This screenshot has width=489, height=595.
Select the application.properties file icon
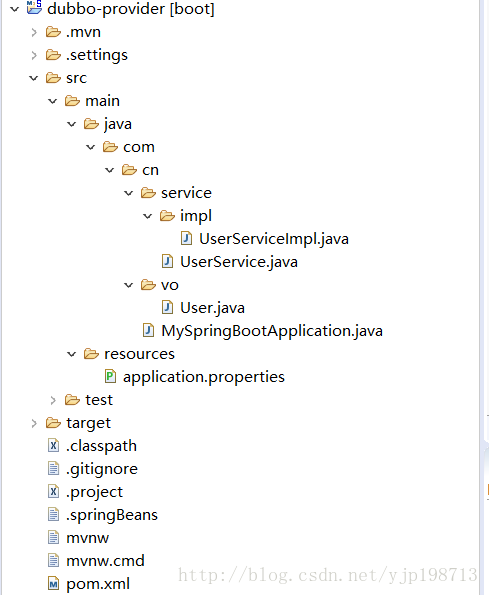click(x=110, y=376)
